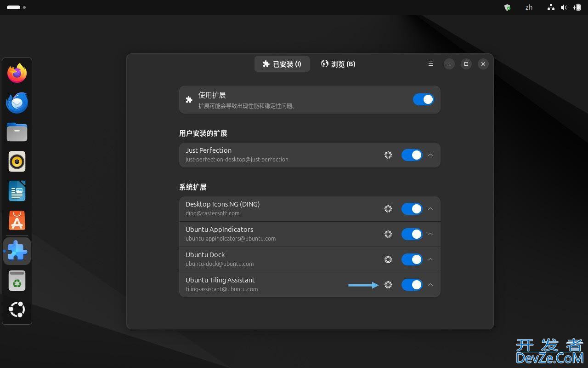The height and width of the screenshot is (368, 588).
Task: Open Ubuntu Software app center in dock
Action: click(x=17, y=220)
